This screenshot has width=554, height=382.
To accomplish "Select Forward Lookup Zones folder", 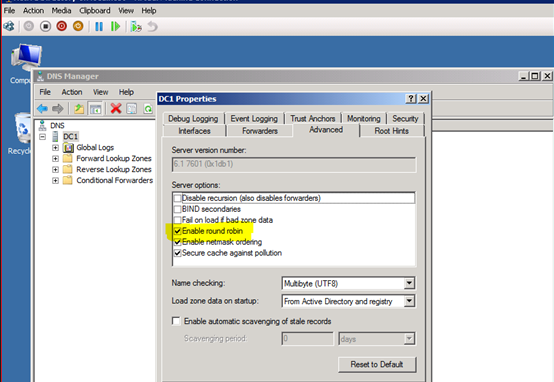I will click(114, 158).
